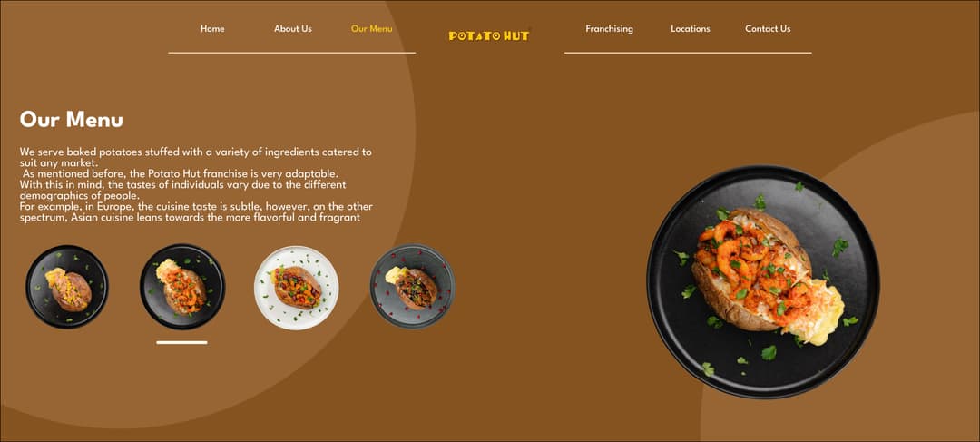Click the Our Menu page heading
Screen dimensions: 980x442
pyautogui.click(x=72, y=119)
